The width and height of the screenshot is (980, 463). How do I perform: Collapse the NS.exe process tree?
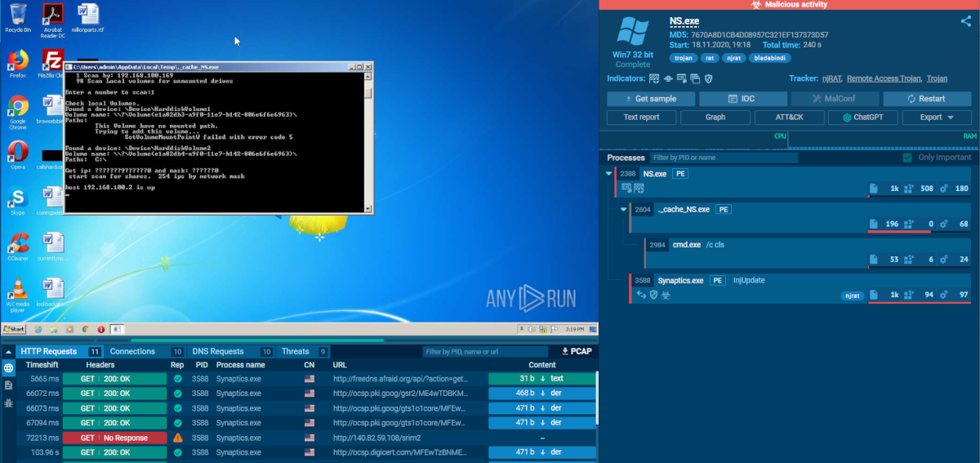609,174
